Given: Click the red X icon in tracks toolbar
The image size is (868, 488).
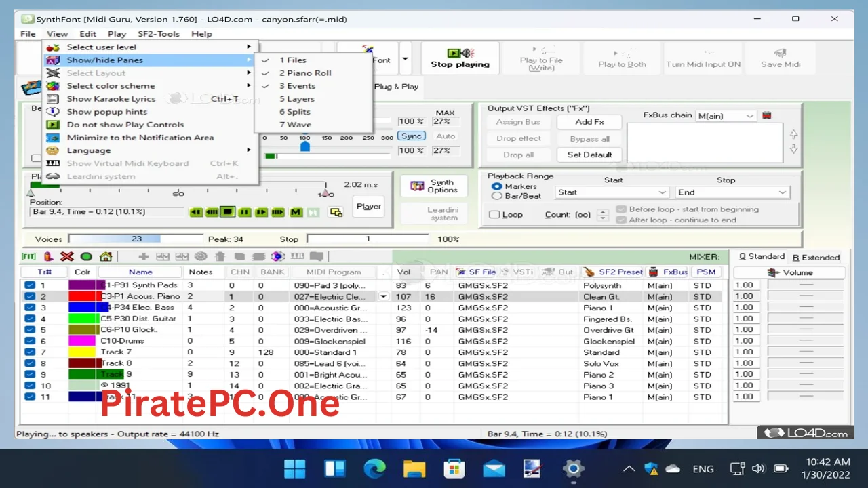Looking at the screenshot, I should coord(67,257).
